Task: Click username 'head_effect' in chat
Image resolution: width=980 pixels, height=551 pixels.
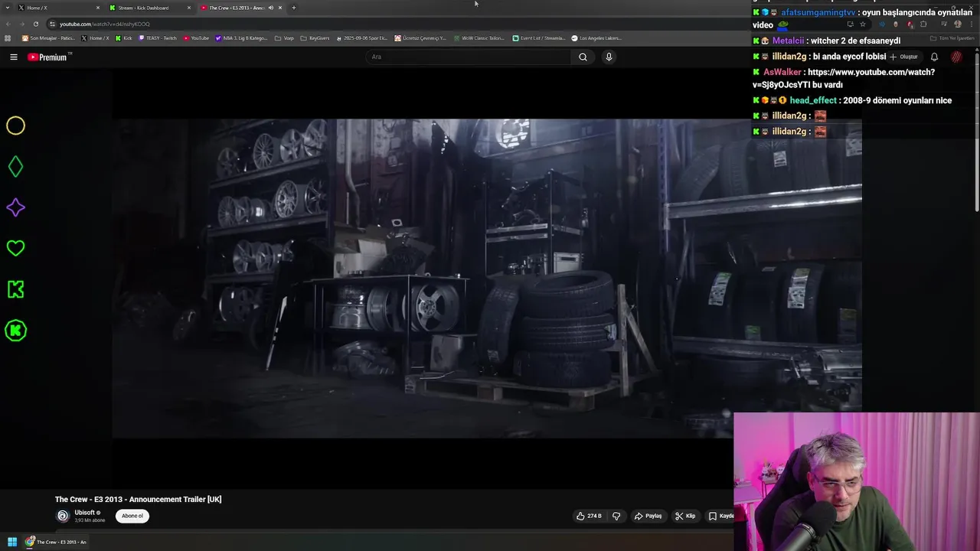Action: pos(813,100)
